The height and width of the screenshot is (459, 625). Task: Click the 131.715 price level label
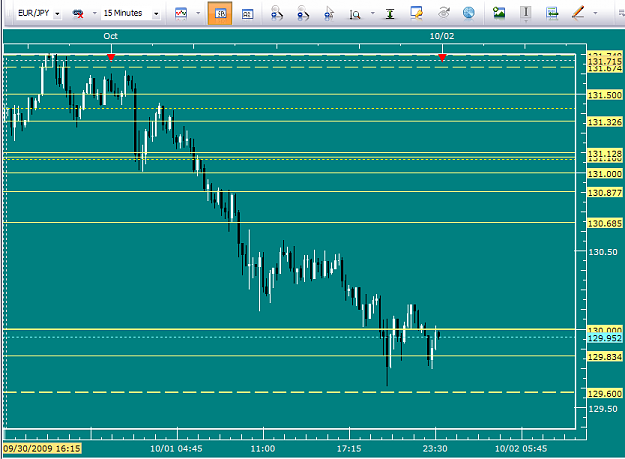[605, 61]
